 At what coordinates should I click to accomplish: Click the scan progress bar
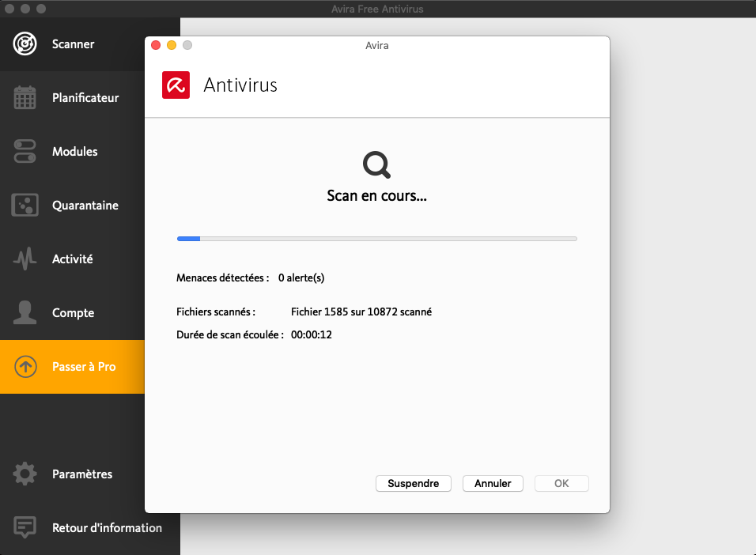coord(377,239)
